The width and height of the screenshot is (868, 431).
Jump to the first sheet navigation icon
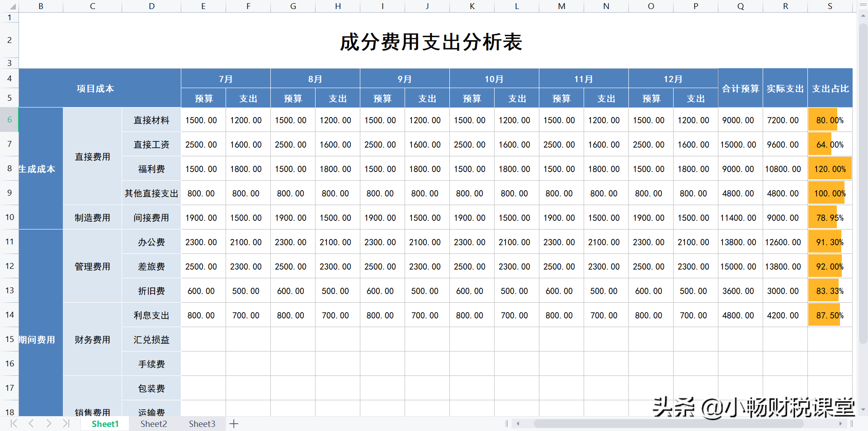[x=14, y=424]
